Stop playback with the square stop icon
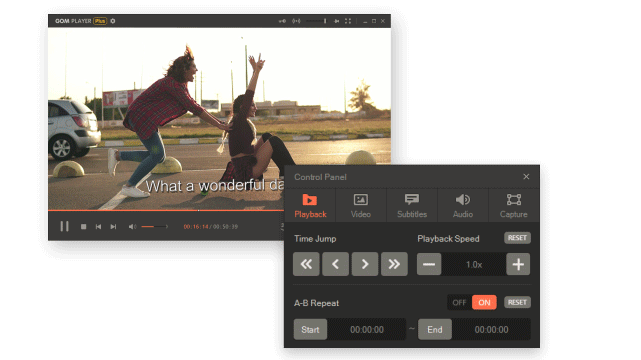The height and width of the screenshot is (360, 641). point(83,226)
